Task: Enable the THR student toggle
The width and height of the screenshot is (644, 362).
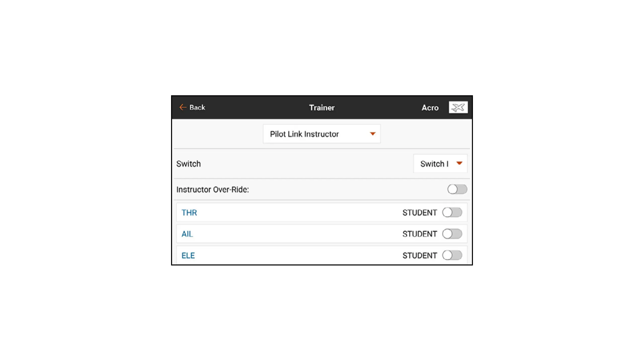Action: click(x=452, y=212)
